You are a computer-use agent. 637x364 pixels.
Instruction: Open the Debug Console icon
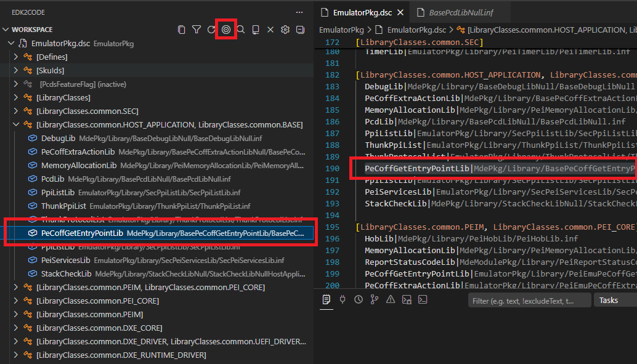[x=407, y=300]
